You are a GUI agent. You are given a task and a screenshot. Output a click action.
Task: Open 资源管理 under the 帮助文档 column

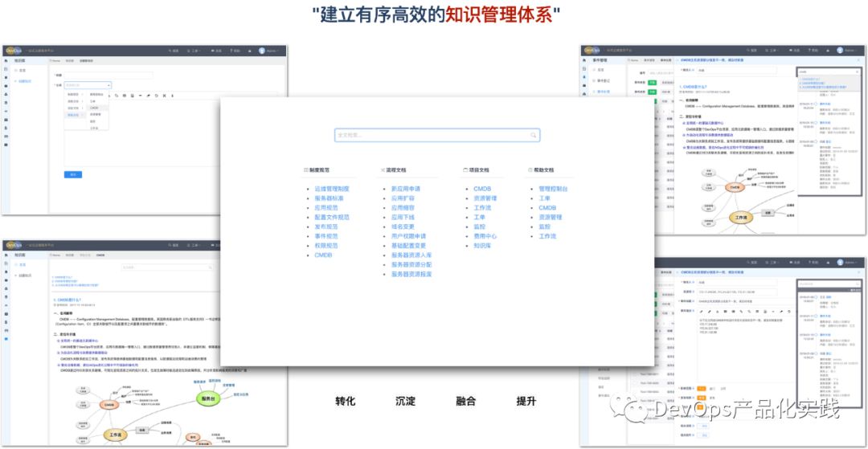click(551, 218)
